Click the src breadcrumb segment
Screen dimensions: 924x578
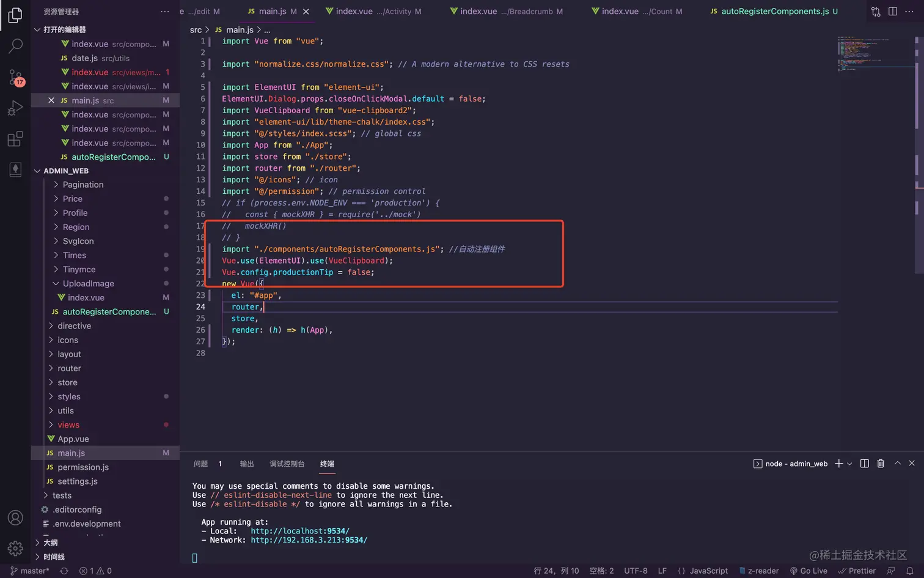(x=196, y=29)
